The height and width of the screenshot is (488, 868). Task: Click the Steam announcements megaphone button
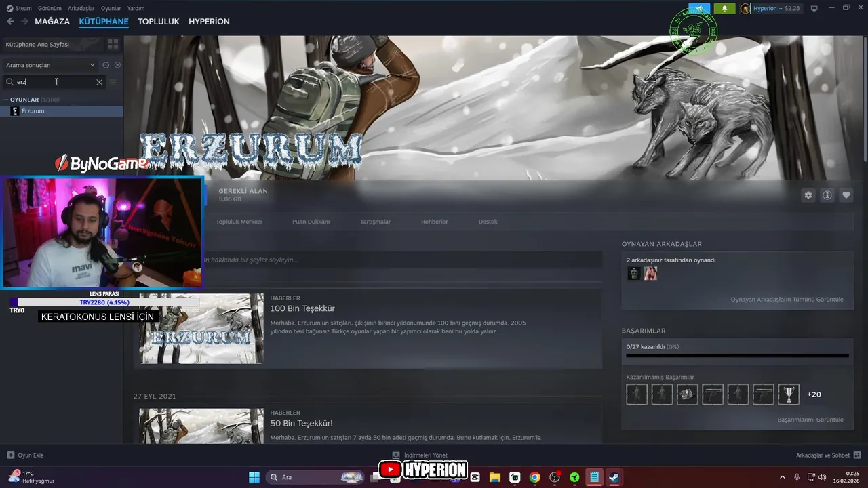(x=699, y=8)
